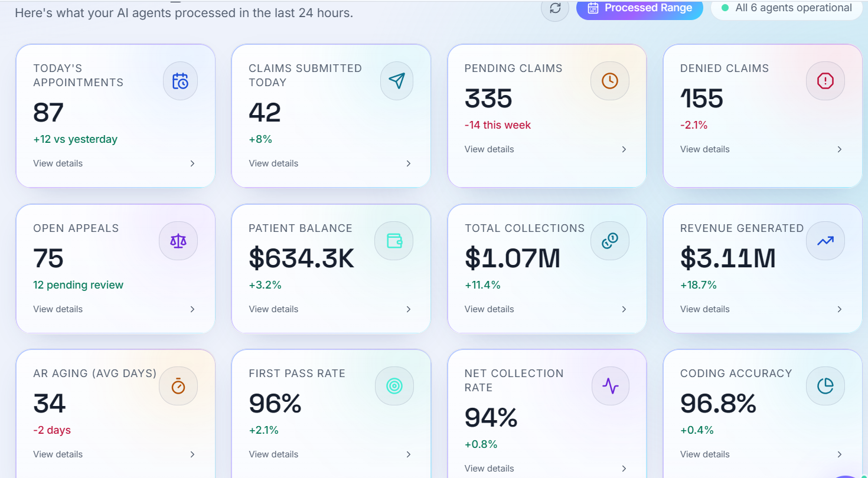The image size is (868, 478).
Task: Click the chevron on Open Appeals card
Action: [x=192, y=309]
